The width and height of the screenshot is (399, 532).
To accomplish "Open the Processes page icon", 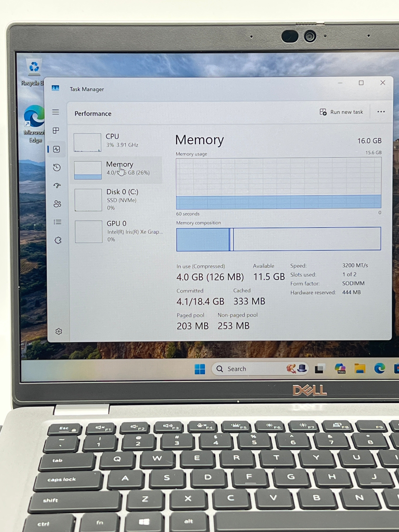I will pos(56,131).
